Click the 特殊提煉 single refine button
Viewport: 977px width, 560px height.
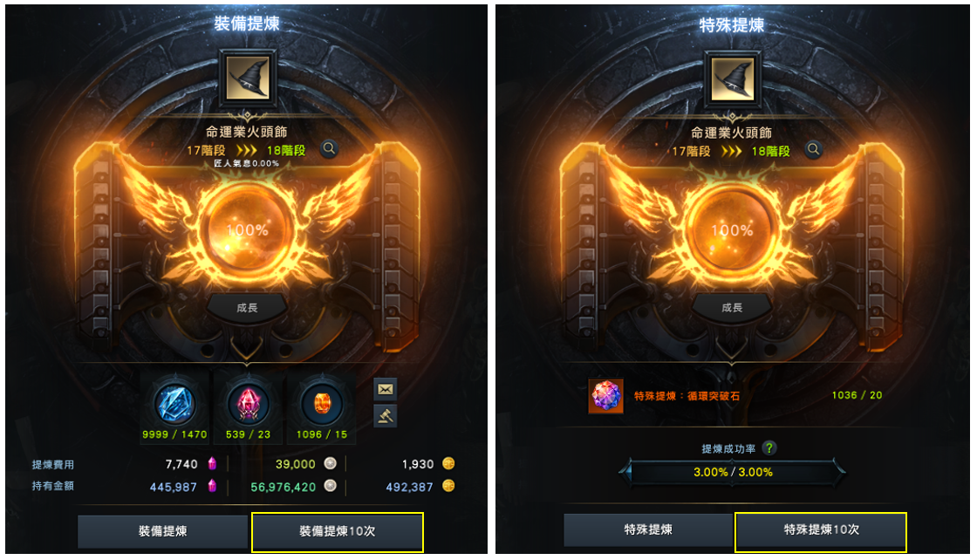[x=648, y=529]
